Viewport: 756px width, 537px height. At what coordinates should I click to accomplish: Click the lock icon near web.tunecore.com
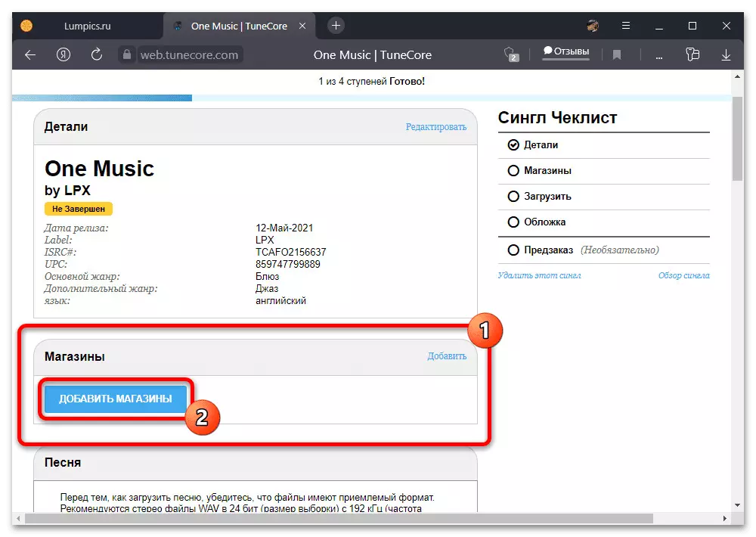click(x=127, y=54)
